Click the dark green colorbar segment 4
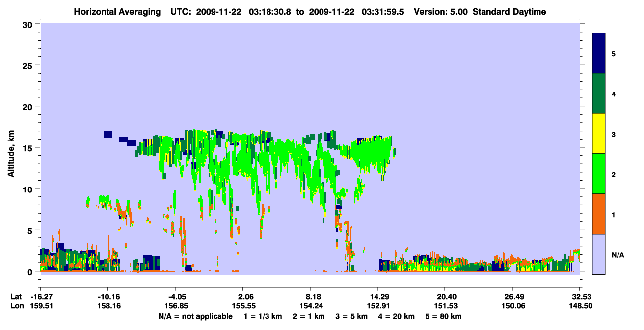Screen dimensions: 644x330 [x=599, y=94]
